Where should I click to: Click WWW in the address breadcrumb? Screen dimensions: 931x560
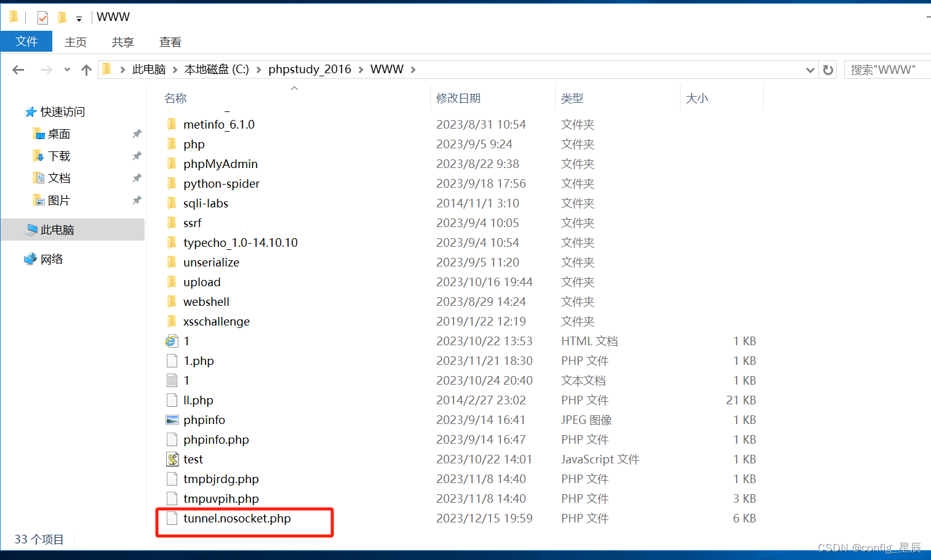point(387,70)
